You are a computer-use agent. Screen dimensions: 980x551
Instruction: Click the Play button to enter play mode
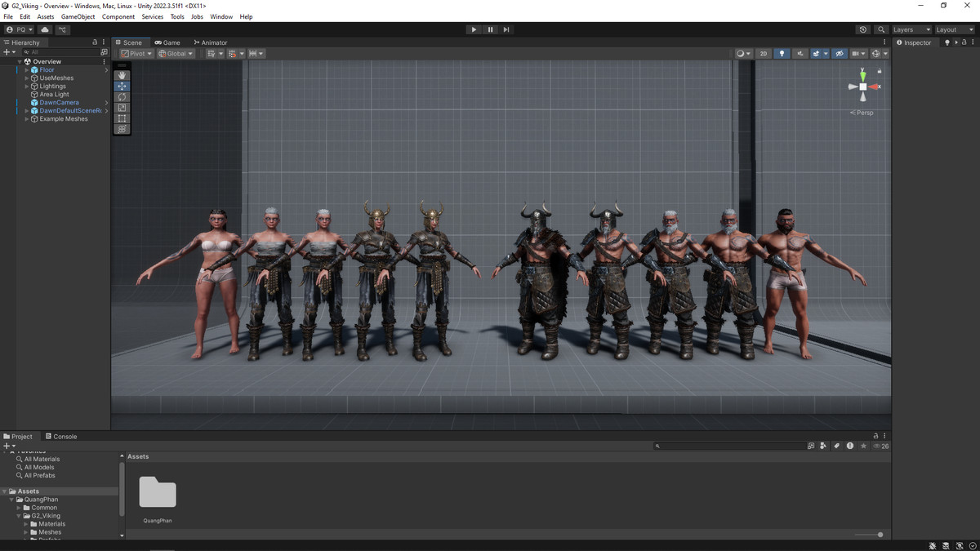(474, 29)
